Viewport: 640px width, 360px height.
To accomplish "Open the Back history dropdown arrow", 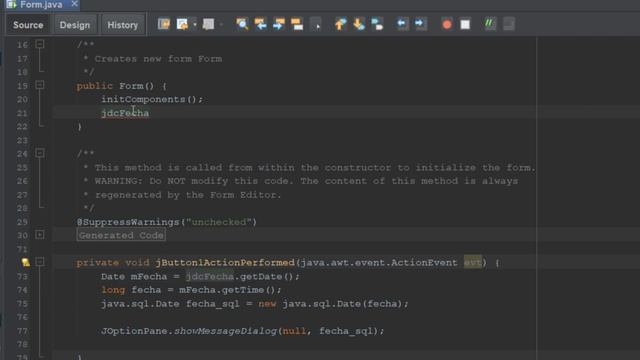I will 195,24.
